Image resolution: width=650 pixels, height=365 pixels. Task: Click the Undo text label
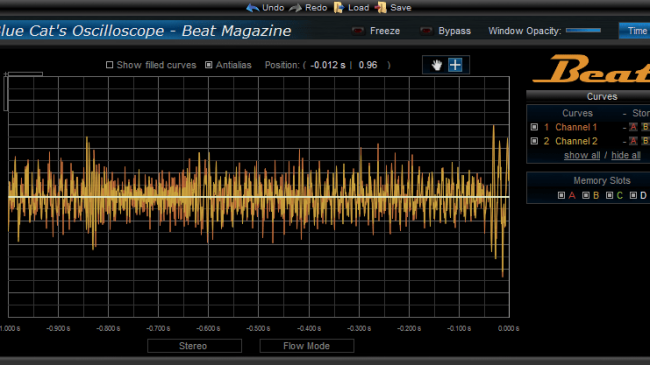[273, 8]
